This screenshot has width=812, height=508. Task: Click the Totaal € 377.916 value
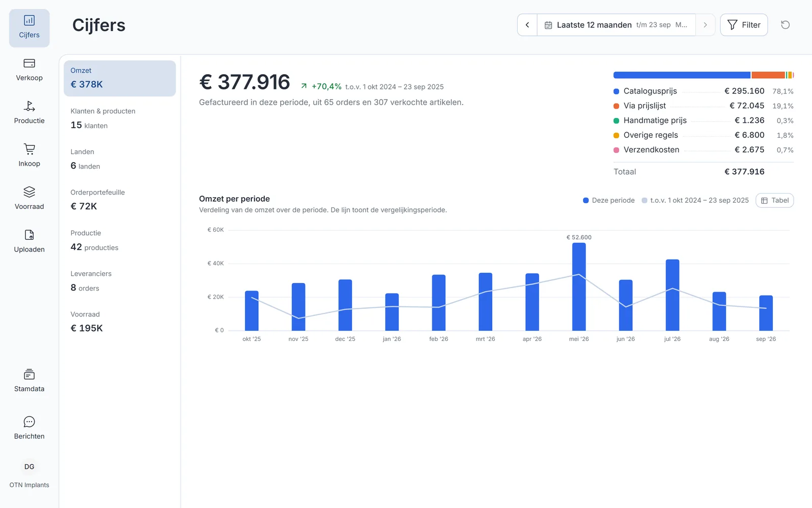click(745, 172)
